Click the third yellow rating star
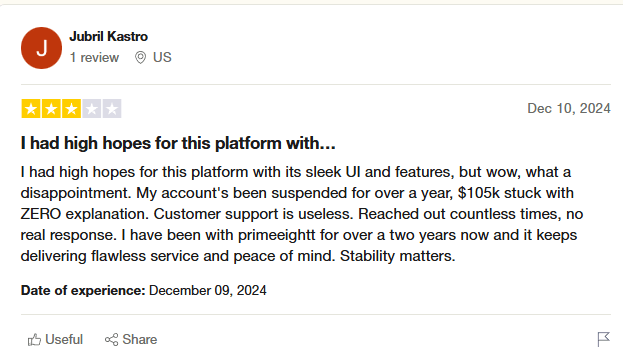This screenshot has width=623, height=362. [72, 109]
